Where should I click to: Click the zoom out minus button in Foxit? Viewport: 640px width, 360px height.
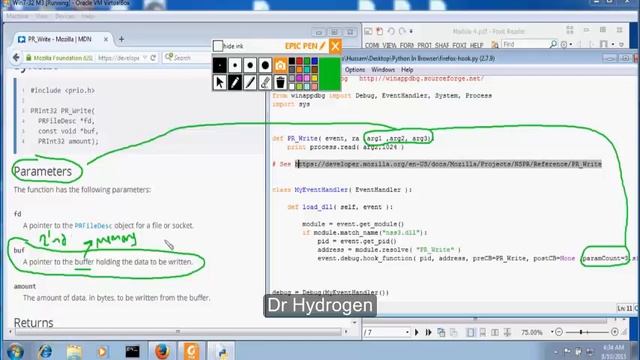[559, 332]
